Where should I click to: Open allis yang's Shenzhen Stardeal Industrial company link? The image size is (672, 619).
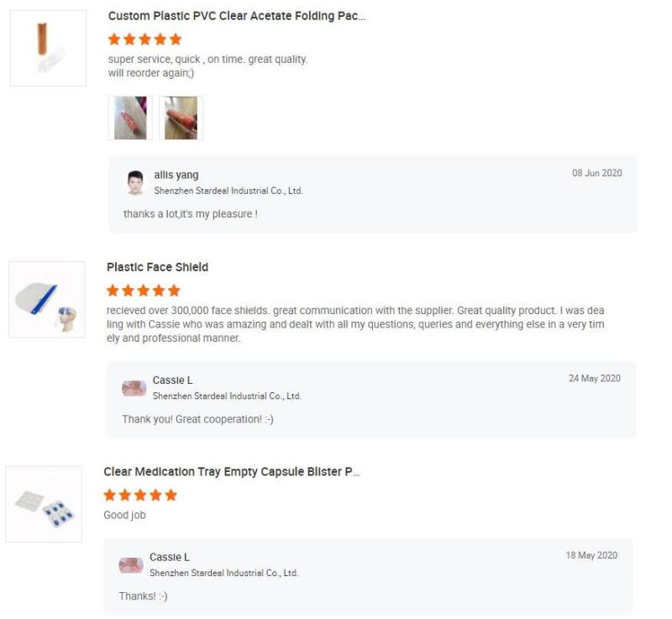point(228,191)
